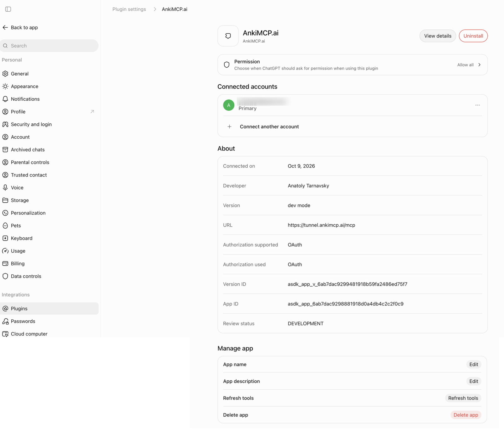
Task: Open Usage gauge icon
Action: click(x=5, y=251)
